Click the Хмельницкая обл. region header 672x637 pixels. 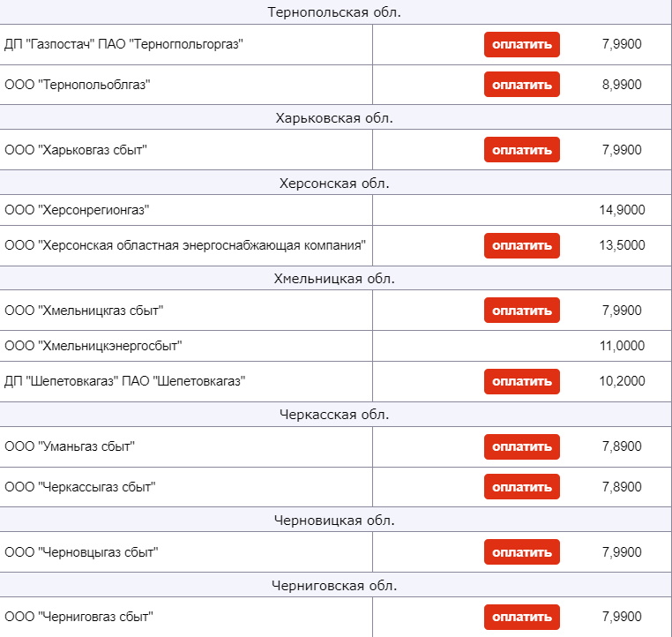334,279
